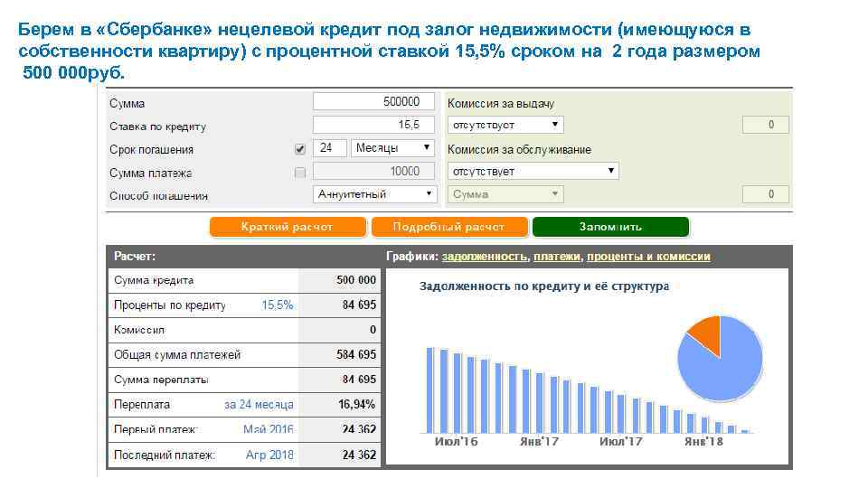Click the Сумма платежа field 10000

(x=373, y=172)
